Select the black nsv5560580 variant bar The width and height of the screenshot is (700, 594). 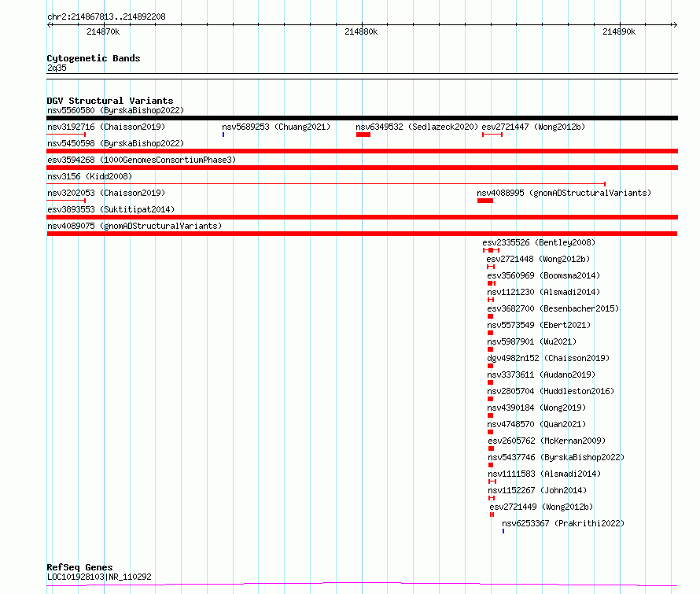(x=362, y=118)
